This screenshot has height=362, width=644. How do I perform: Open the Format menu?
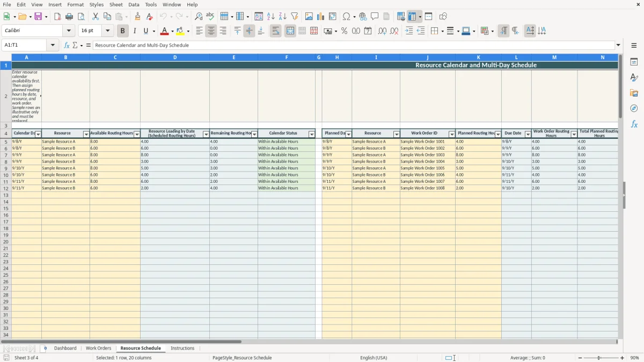click(75, 4)
